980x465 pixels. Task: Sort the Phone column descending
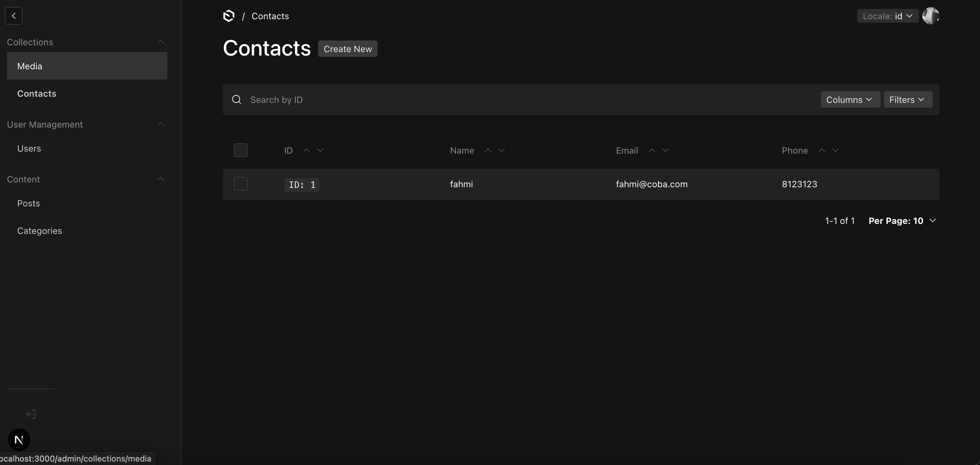click(835, 150)
